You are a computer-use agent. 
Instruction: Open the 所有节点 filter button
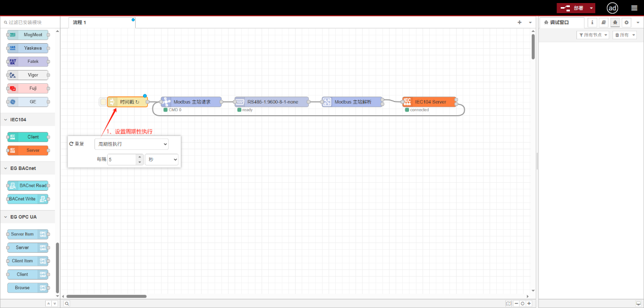point(593,35)
